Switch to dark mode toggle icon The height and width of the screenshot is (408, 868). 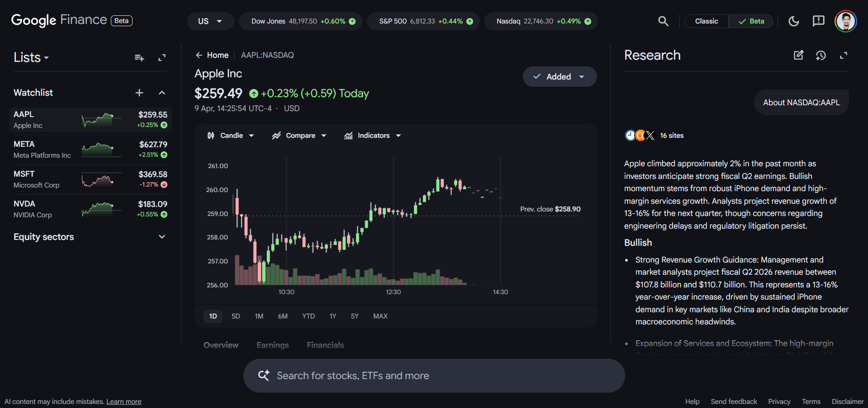click(x=793, y=21)
